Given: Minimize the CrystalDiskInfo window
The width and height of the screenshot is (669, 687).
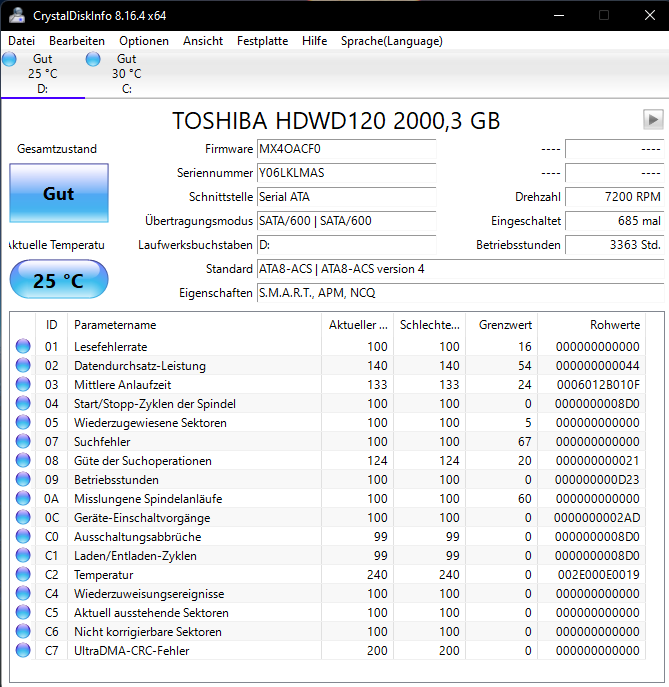Looking at the screenshot, I should [559, 15].
